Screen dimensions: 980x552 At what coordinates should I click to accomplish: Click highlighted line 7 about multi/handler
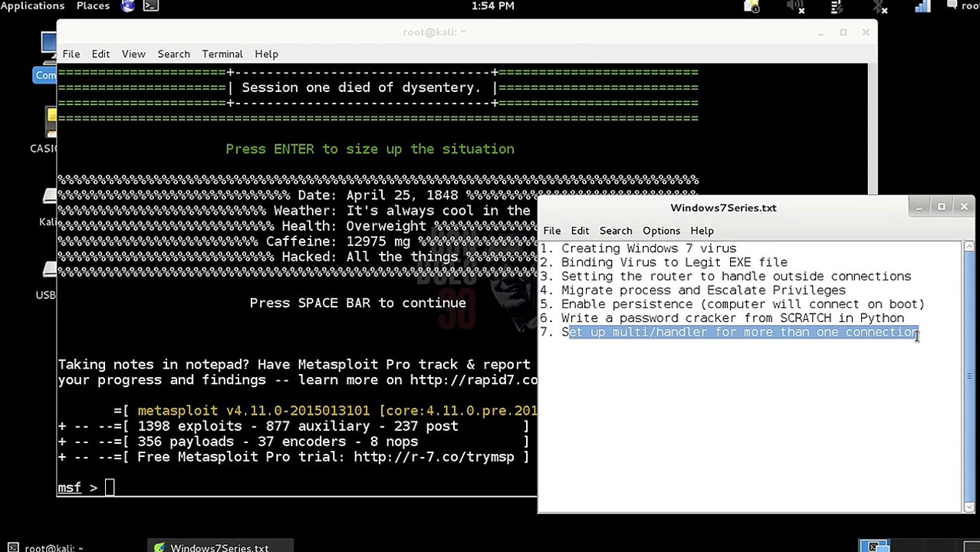click(x=729, y=332)
